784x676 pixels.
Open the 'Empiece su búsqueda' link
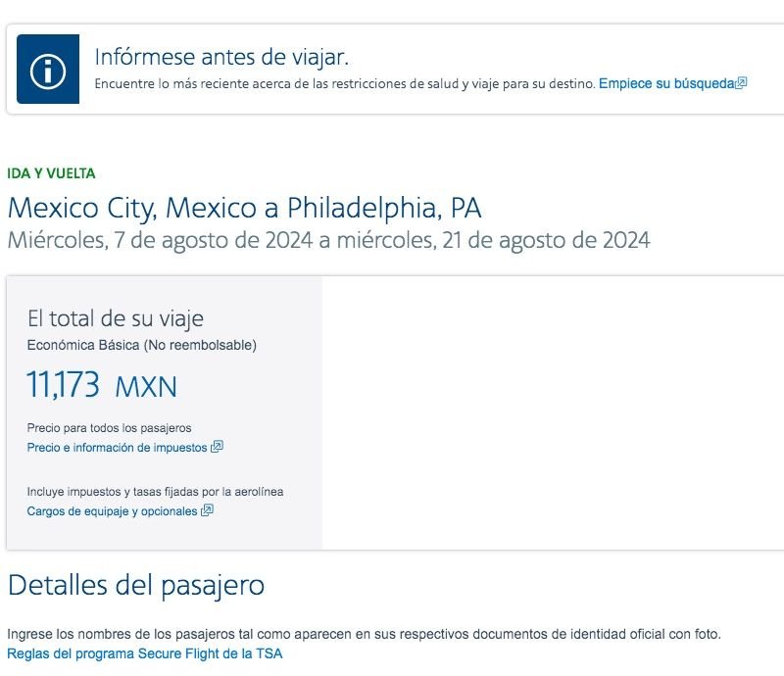[665, 84]
